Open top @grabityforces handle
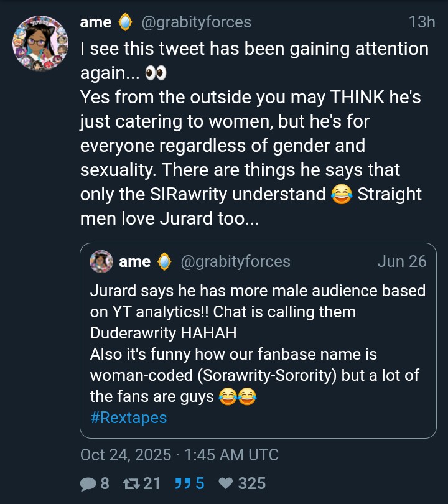 (x=197, y=22)
